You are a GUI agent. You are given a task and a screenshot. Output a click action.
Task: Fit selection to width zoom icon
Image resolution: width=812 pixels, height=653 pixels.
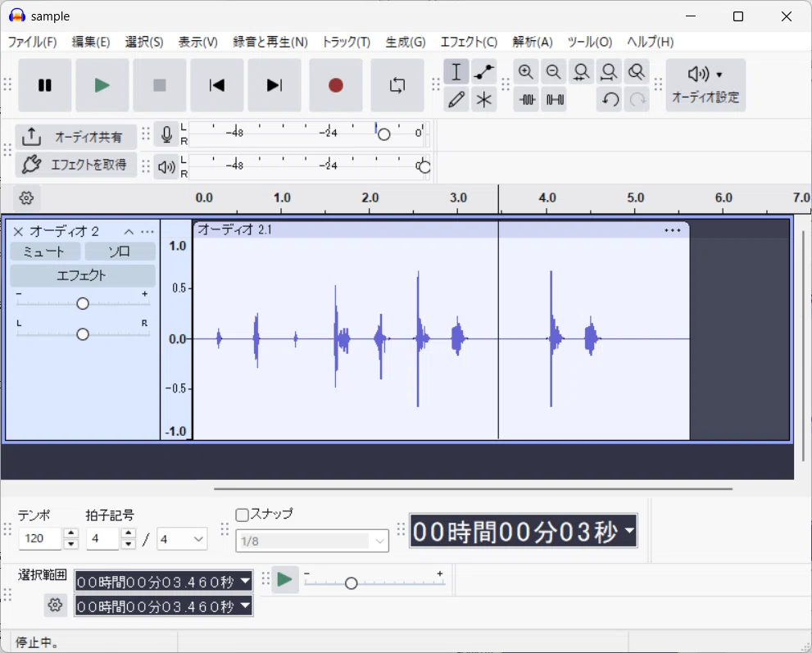coord(581,71)
